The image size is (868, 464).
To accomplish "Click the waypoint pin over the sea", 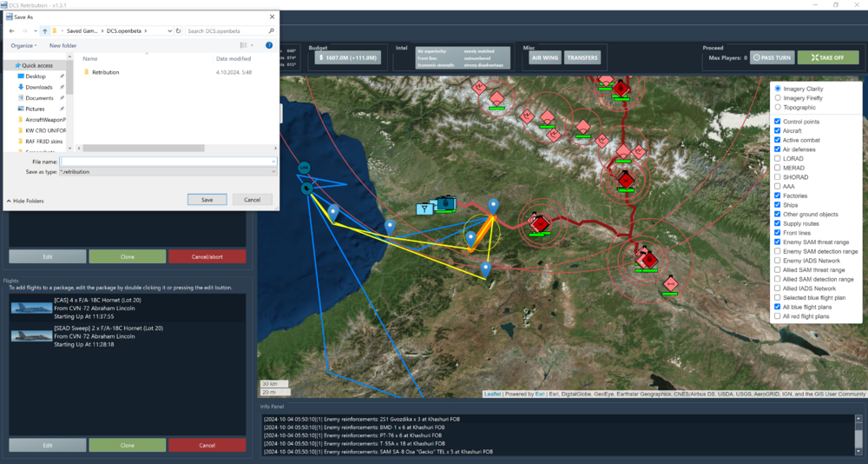I will pos(333,212).
